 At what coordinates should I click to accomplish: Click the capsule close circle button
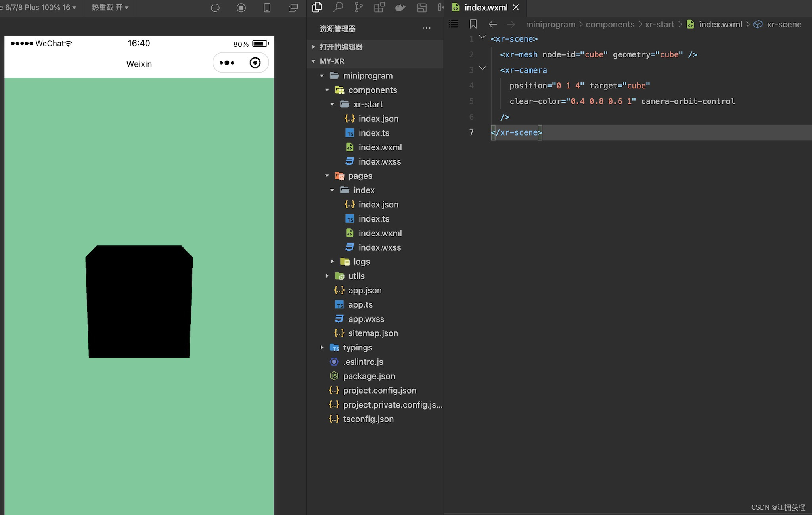(255, 63)
